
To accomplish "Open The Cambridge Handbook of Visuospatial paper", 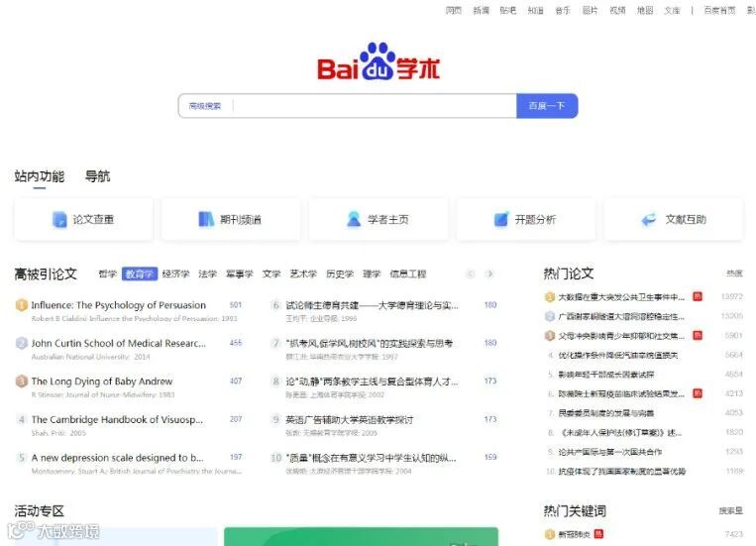I will coord(117,419).
